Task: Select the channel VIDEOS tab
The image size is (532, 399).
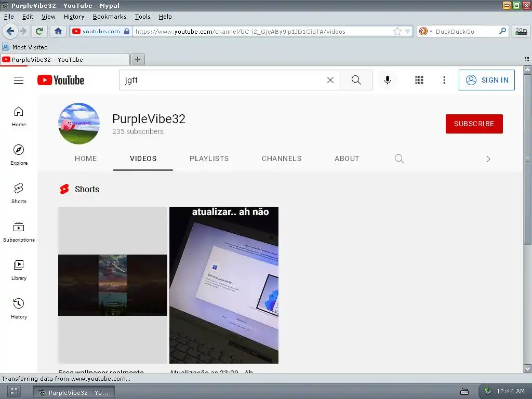Action: coord(143,159)
